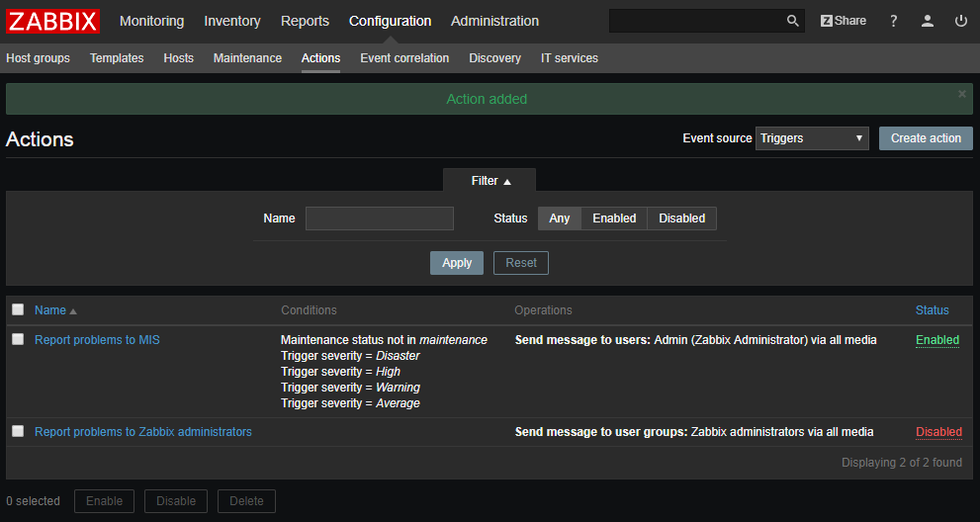Viewport: 980px width, 522px height.
Task: Select the Actions submenu item
Action: pos(320,58)
